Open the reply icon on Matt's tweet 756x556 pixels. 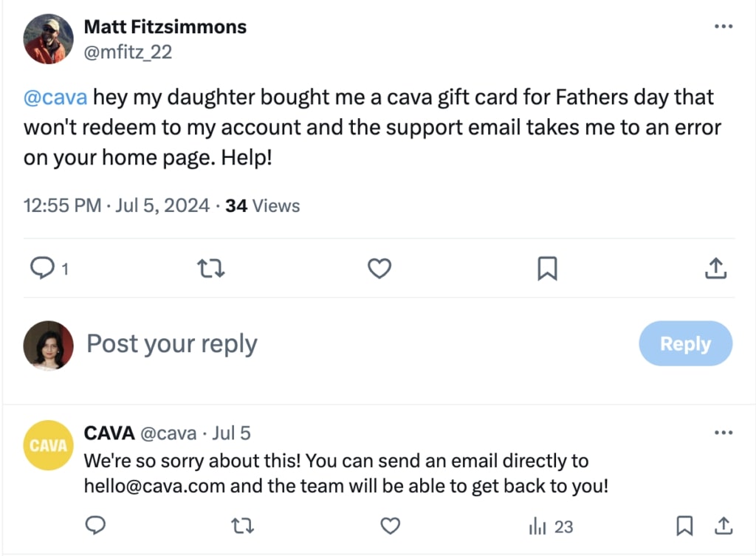[x=42, y=268]
